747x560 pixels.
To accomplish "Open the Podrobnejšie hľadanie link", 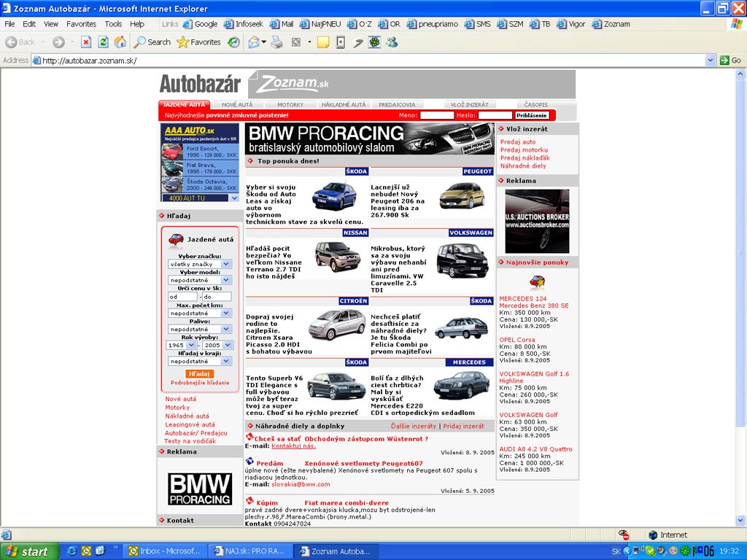I will click(x=200, y=383).
